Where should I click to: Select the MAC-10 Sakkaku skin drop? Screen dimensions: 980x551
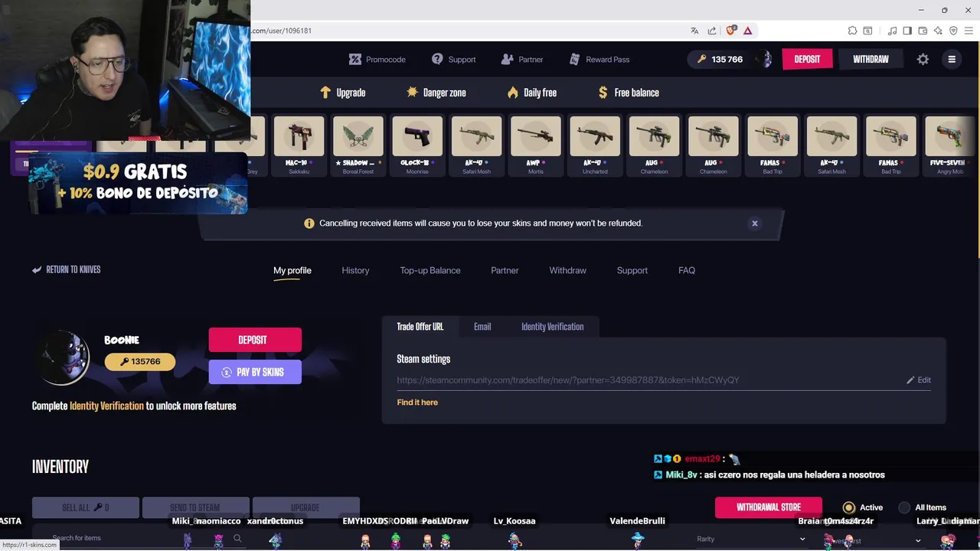click(299, 145)
